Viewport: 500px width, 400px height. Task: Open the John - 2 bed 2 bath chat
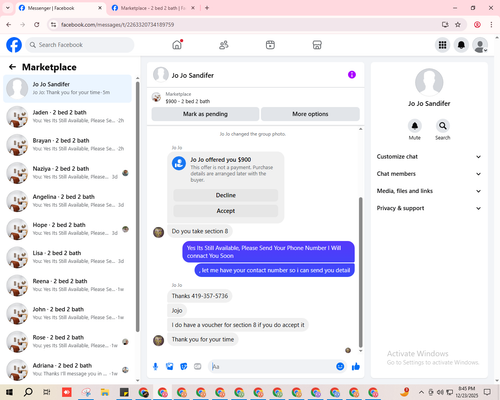67,313
